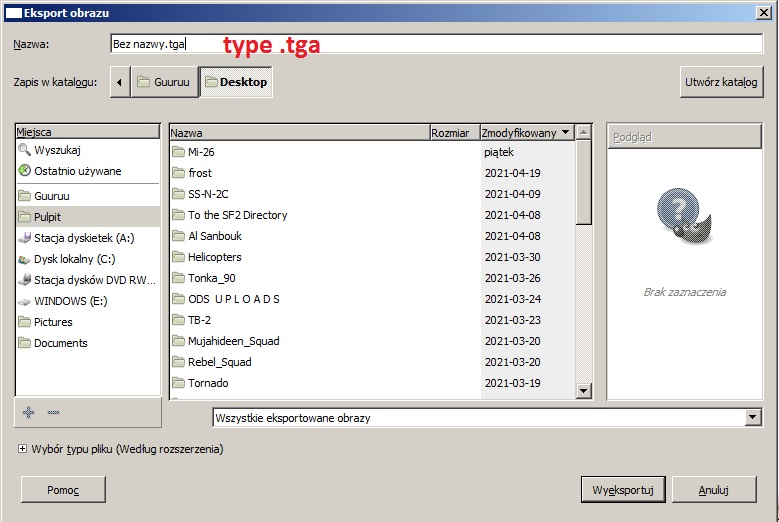779x522 pixels.
Task: Sort by Zmodyfikowany column arrow
Action: 565,132
